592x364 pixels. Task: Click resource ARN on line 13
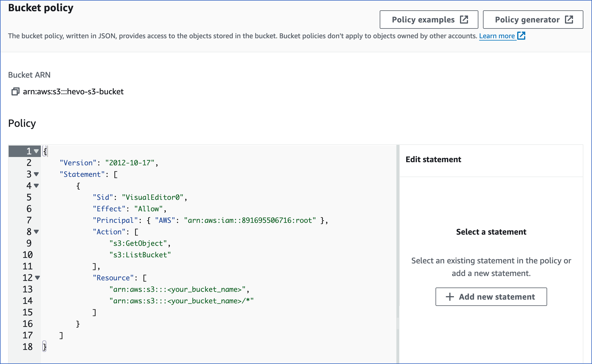pyautogui.click(x=177, y=289)
